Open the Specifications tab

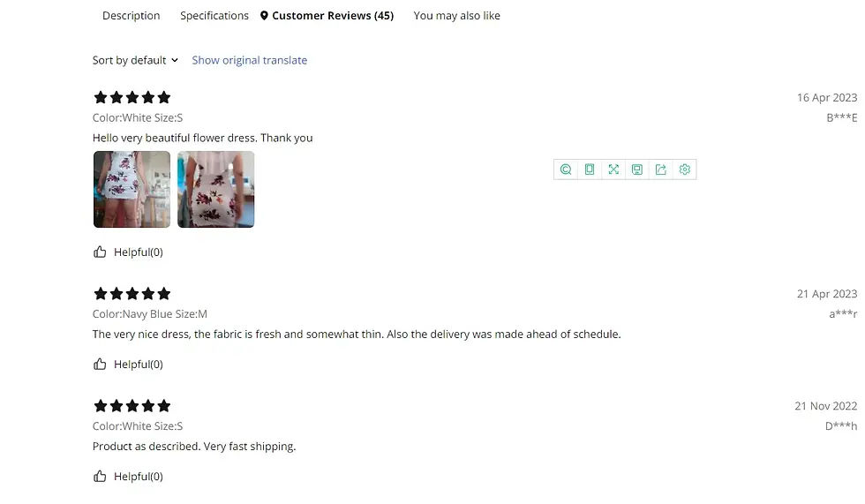214,16
